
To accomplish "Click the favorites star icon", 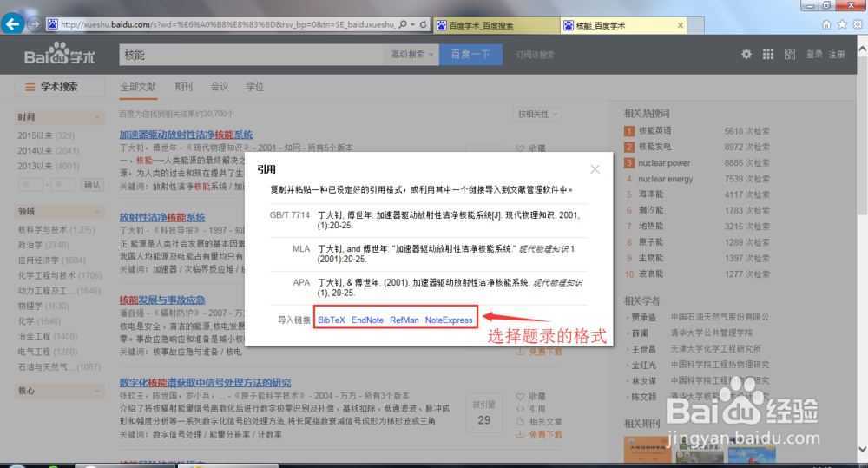I will [x=842, y=24].
